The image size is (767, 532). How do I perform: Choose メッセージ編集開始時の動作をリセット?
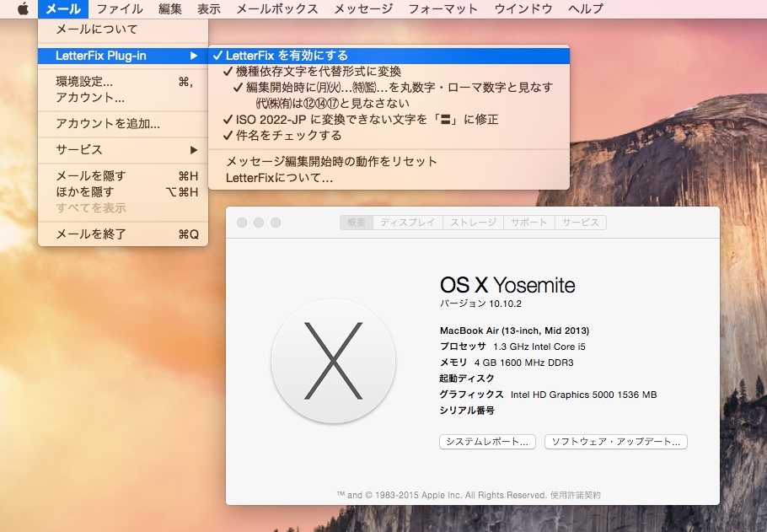coord(389,162)
